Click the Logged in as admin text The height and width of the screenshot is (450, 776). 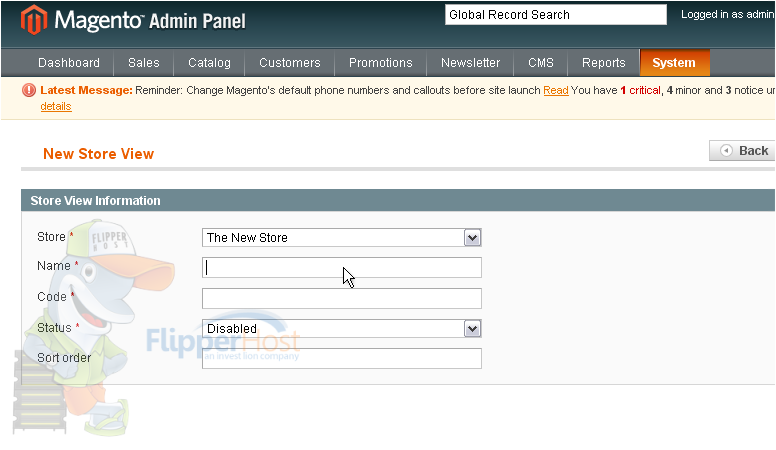pos(728,15)
